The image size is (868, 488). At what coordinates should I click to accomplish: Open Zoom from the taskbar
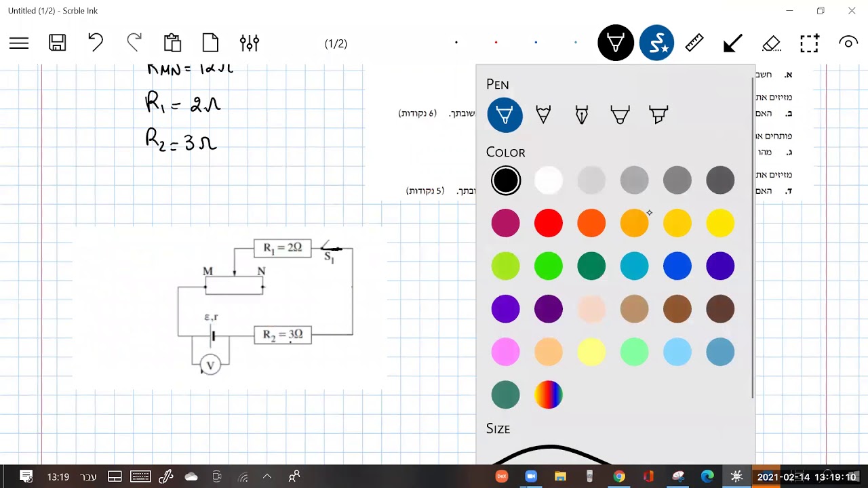click(x=530, y=476)
